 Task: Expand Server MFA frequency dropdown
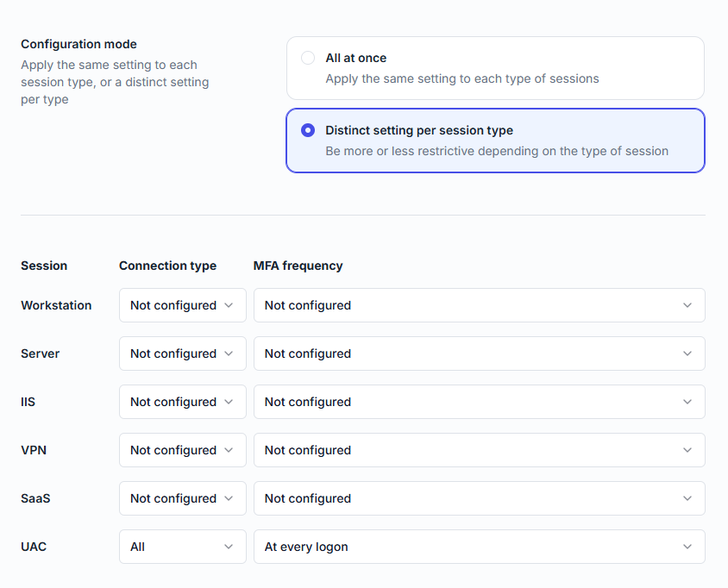(479, 353)
